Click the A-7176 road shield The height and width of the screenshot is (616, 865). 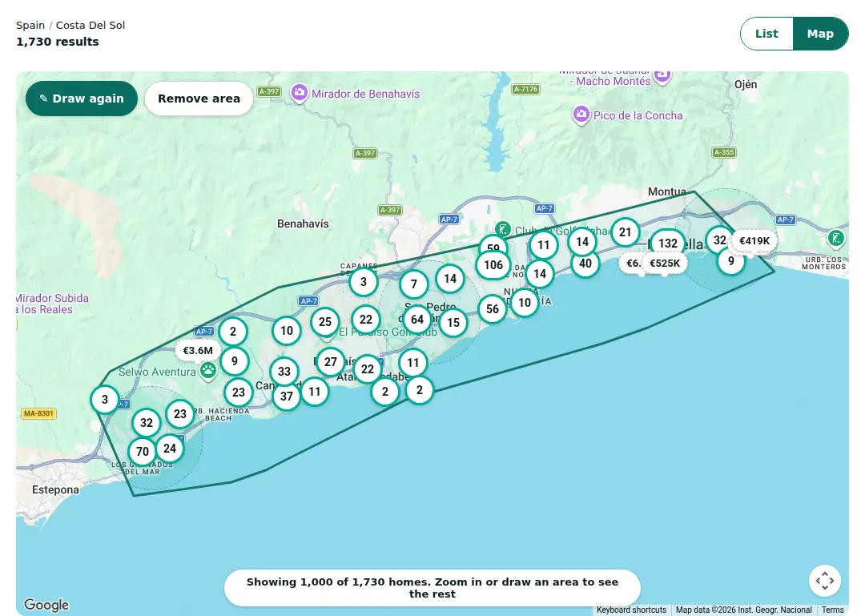click(525, 89)
